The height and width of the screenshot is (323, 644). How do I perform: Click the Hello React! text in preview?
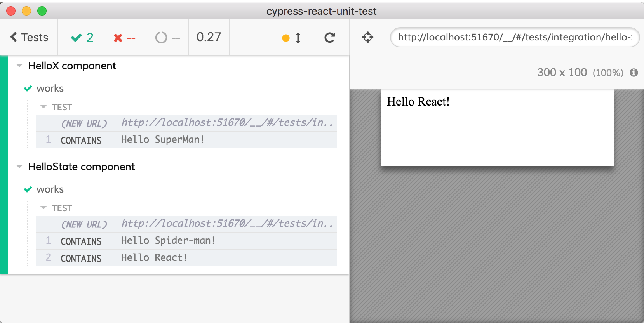click(x=418, y=102)
